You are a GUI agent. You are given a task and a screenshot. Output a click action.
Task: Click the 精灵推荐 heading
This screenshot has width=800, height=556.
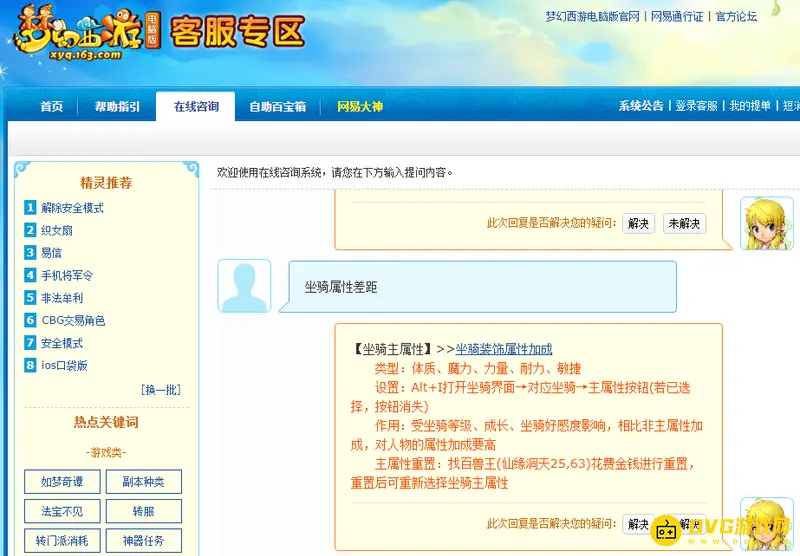coord(106,183)
